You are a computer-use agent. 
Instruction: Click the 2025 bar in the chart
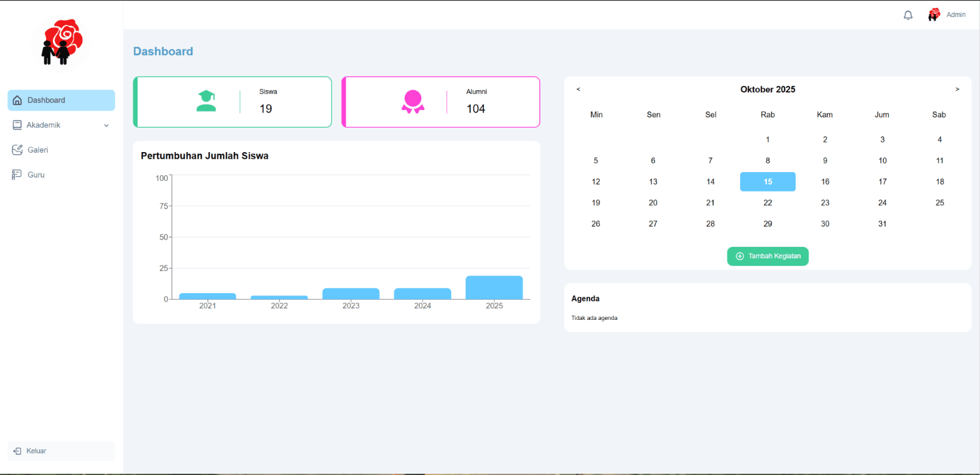coord(494,288)
